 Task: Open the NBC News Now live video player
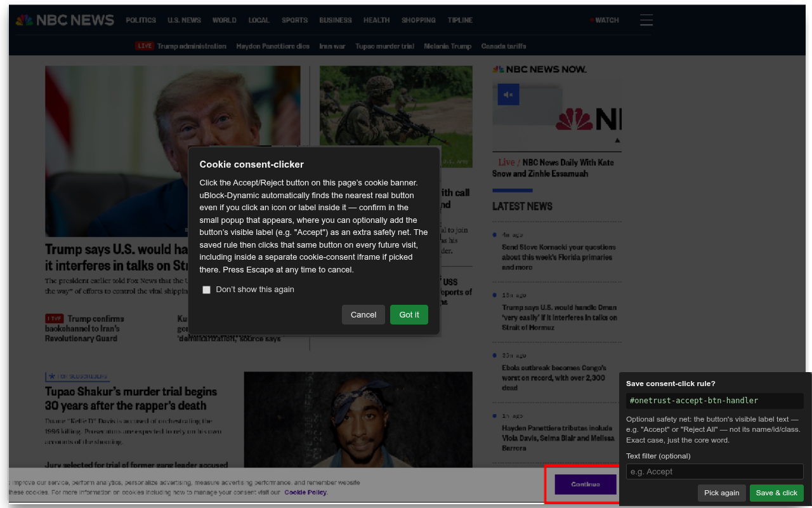pyautogui.click(x=557, y=114)
